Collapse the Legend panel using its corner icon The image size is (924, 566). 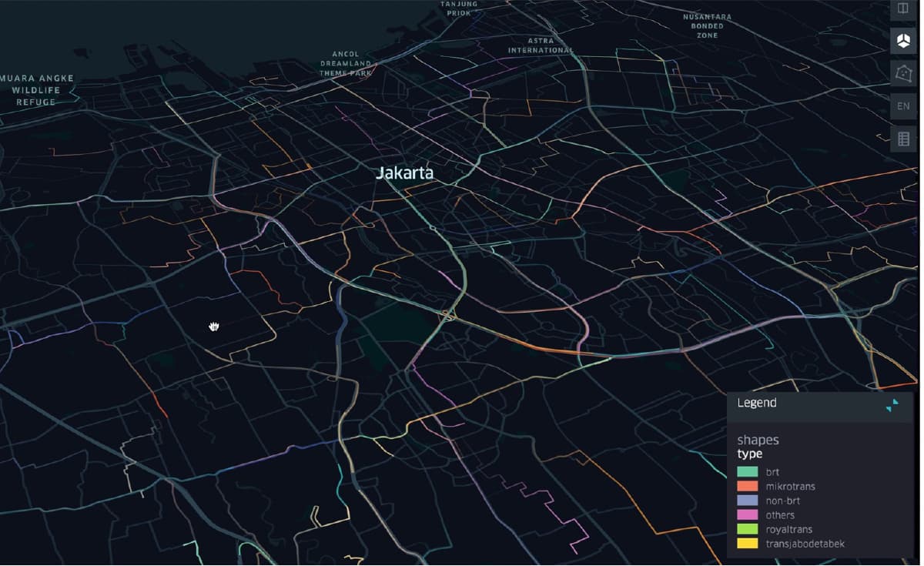point(892,405)
